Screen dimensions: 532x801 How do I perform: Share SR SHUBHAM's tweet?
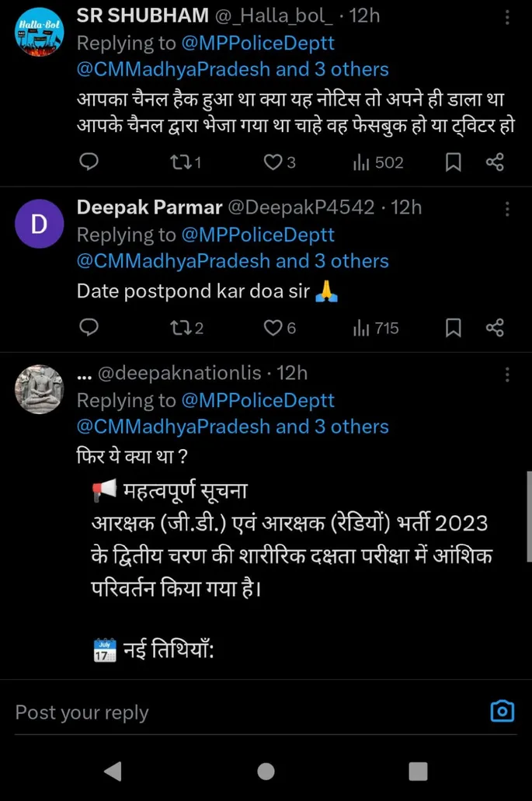click(x=495, y=162)
